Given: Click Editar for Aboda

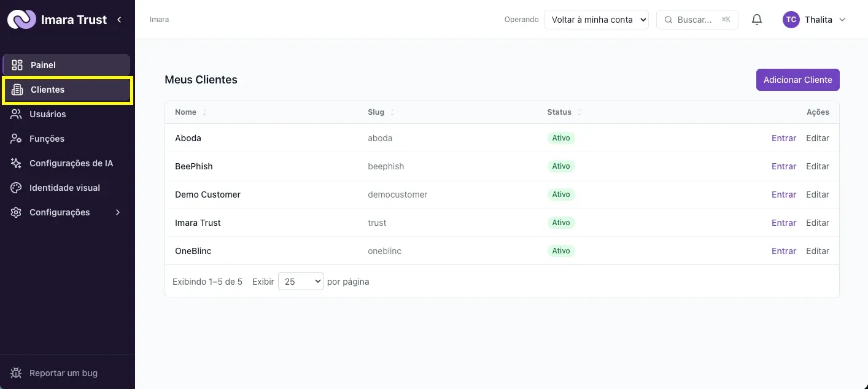Looking at the screenshot, I should 818,138.
